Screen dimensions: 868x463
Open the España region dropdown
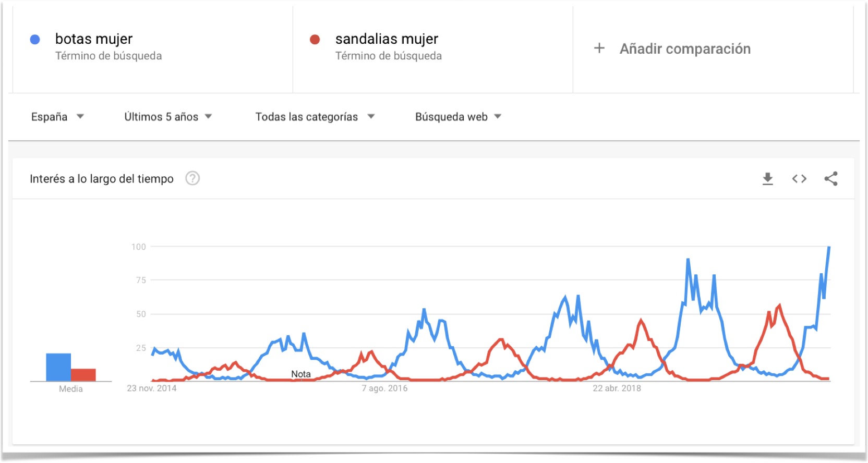click(56, 117)
